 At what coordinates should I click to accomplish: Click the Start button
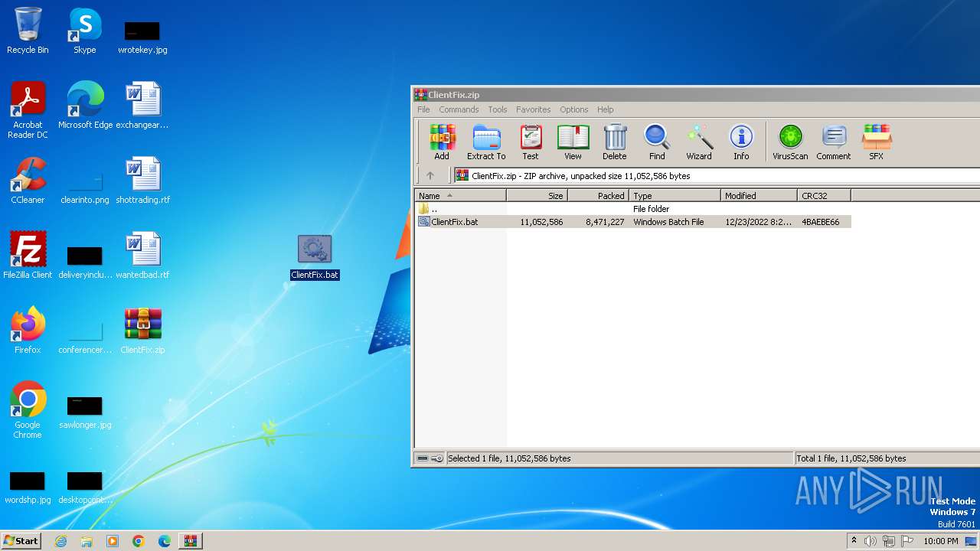[x=21, y=540]
